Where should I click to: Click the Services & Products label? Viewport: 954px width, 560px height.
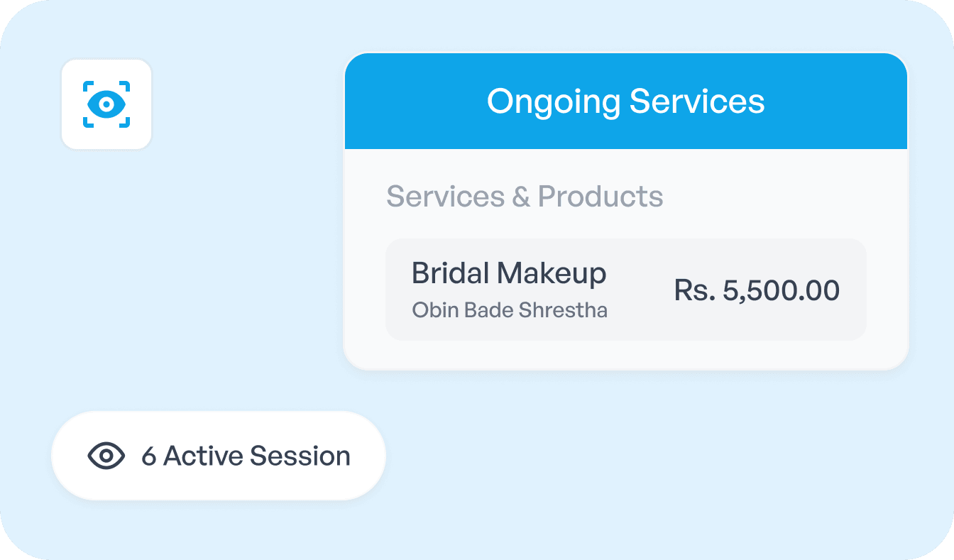coord(525,197)
